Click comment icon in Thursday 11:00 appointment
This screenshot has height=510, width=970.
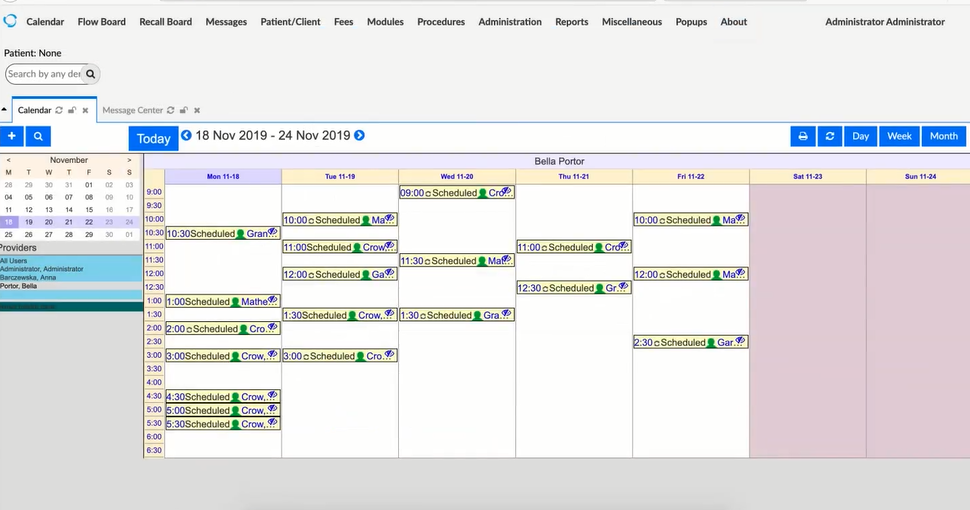coord(624,246)
